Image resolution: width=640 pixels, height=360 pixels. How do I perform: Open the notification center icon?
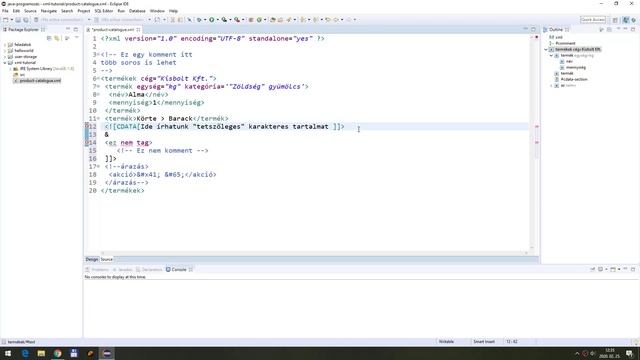click(x=630, y=353)
